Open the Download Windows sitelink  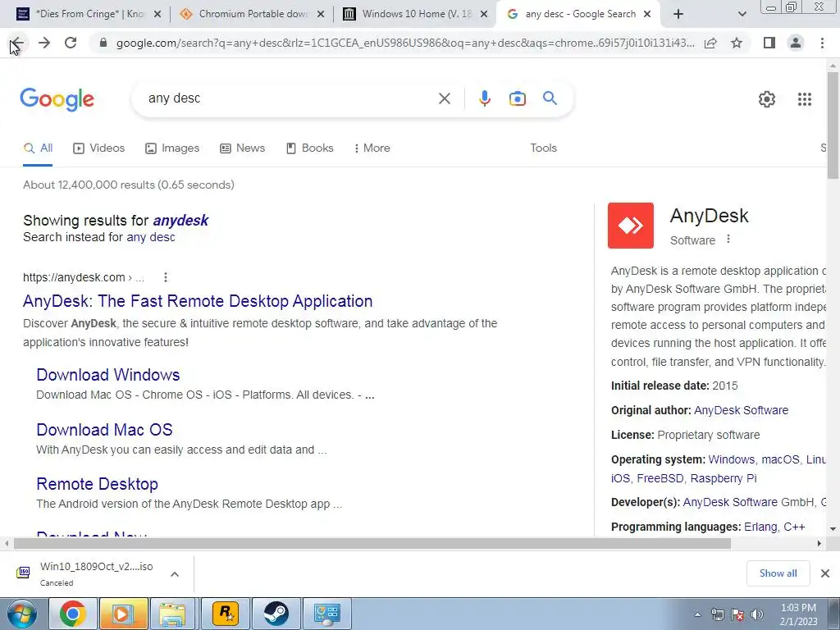pos(108,375)
